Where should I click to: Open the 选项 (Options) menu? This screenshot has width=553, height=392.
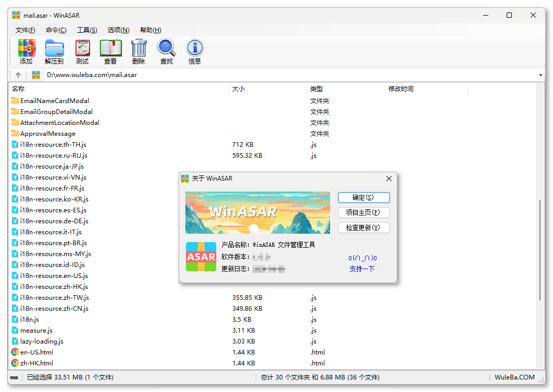point(118,30)
